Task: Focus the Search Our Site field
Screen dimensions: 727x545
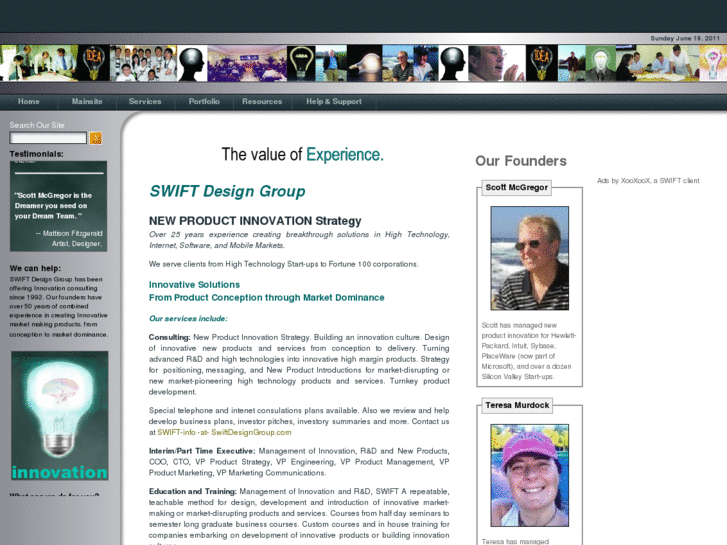Action: click(48, 138)
